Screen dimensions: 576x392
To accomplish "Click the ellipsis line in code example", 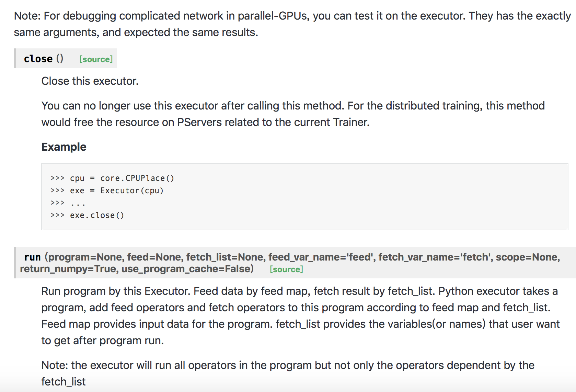I will 78,203.
